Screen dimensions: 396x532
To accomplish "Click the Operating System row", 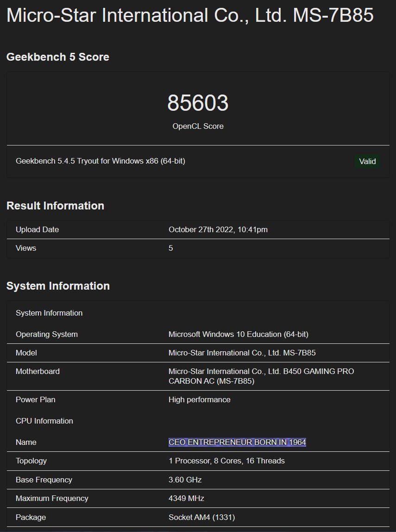I will (x=47, y=334).
